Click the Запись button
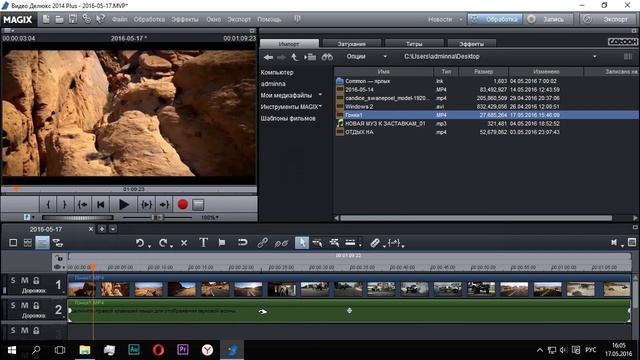 coord(549,19)
